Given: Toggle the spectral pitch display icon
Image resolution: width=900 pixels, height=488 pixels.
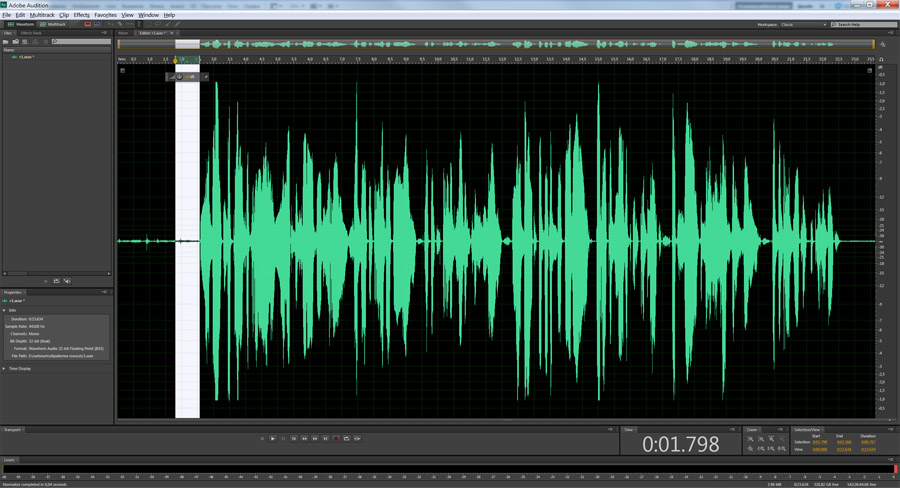Looking at the screenshot, I should [x=96, y=24].
